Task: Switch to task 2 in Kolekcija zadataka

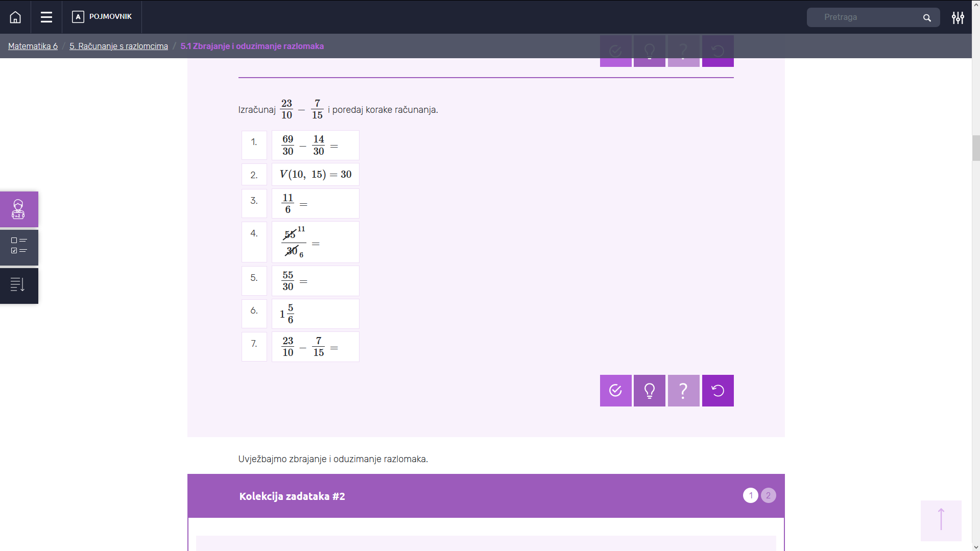Action: (768, 495)
